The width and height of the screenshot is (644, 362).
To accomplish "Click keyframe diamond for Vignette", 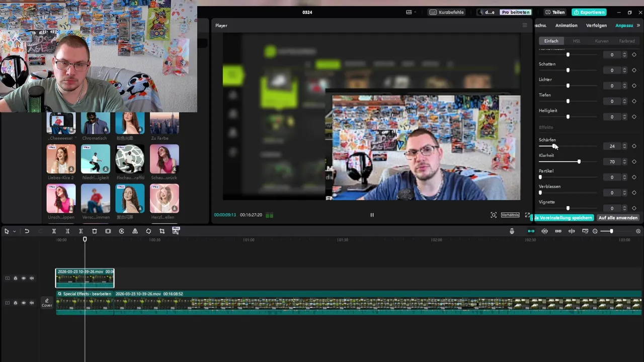I will pos(634,208).
